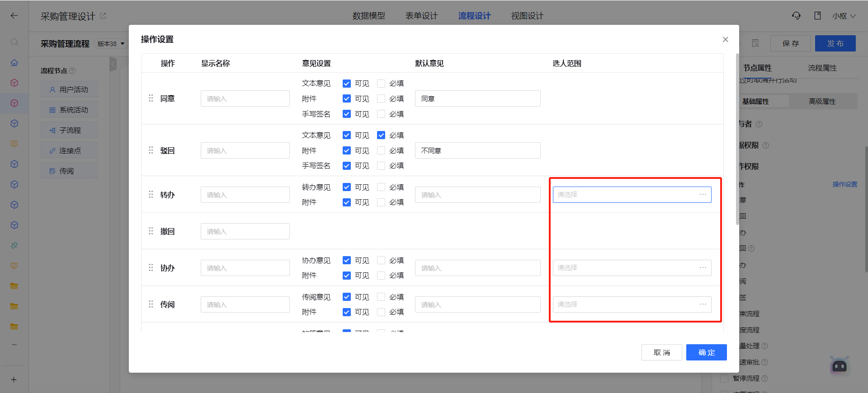Open 传阅 选人范围 selector
Viewport: 868px width, 393px height.
coord(632,304)
